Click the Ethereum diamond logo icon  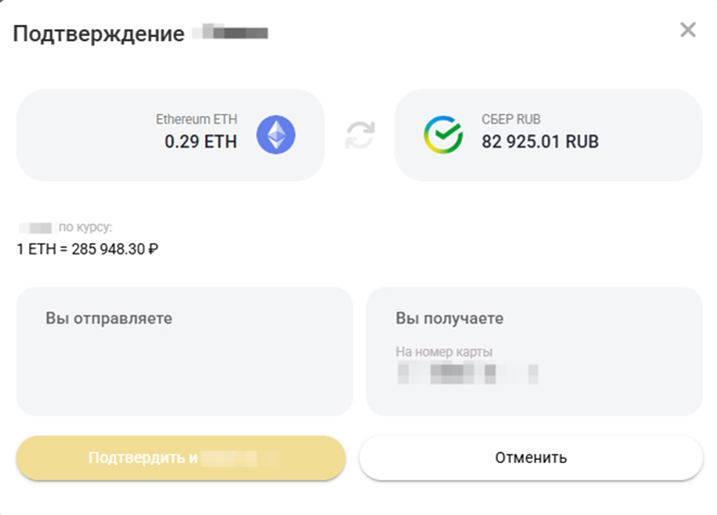[x=275, y=134]
